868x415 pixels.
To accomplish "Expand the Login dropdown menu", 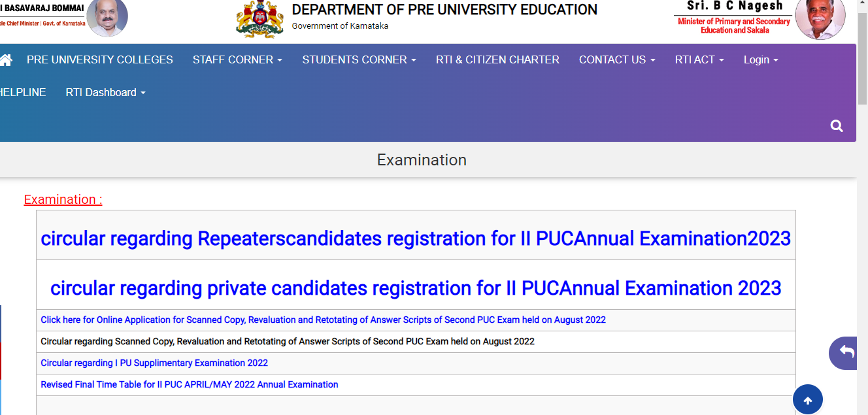I will (x=761, y=59).
